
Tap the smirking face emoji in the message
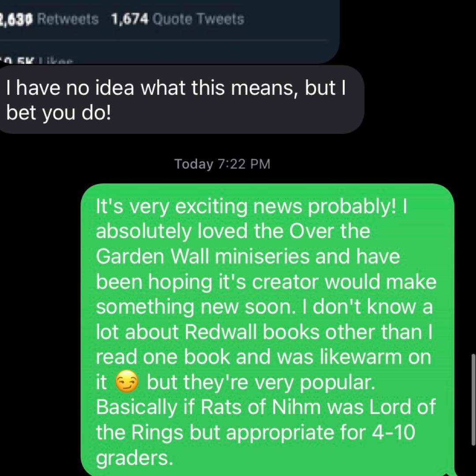pyautogui.click(x=127, y=382)
